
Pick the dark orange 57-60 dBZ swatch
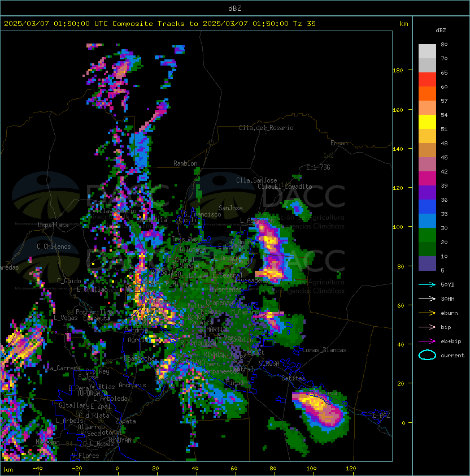click(x=427, y=93)
